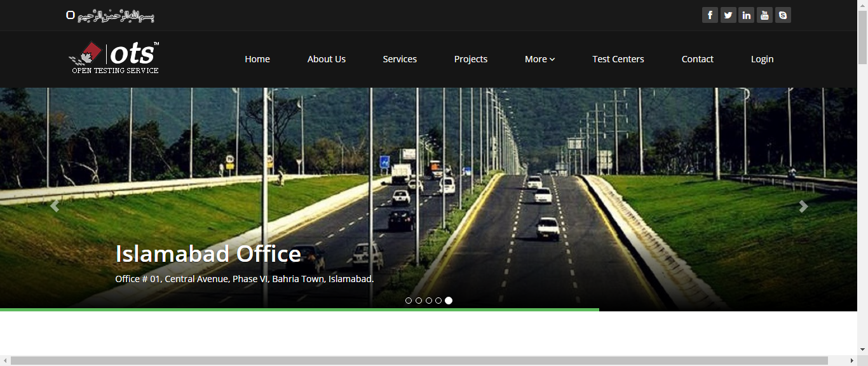Open the LinkedIn icon in the top bar
Screen dimensions: 868x366
click(x=747, y=15)
